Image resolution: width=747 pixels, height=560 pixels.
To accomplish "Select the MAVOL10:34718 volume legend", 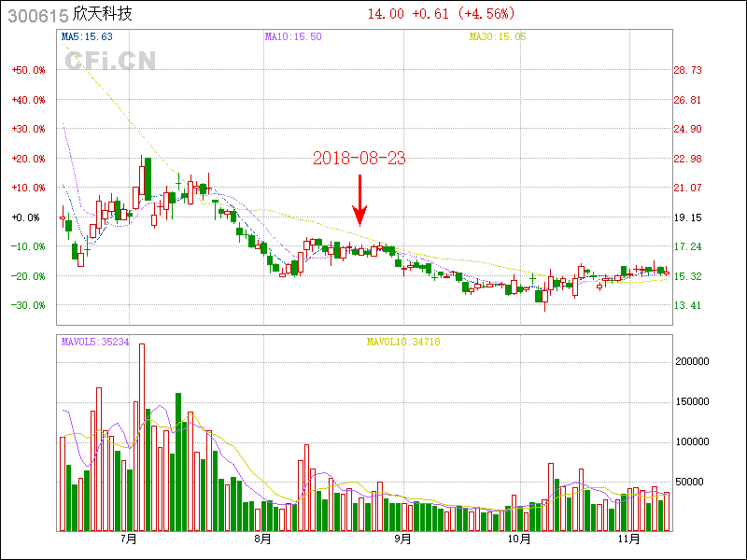I will [x=402, y=342].
